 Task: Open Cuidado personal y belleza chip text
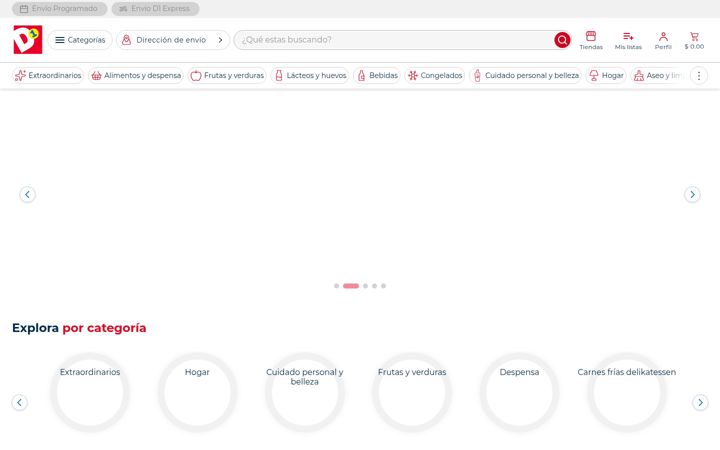click(x=532, y=75)
